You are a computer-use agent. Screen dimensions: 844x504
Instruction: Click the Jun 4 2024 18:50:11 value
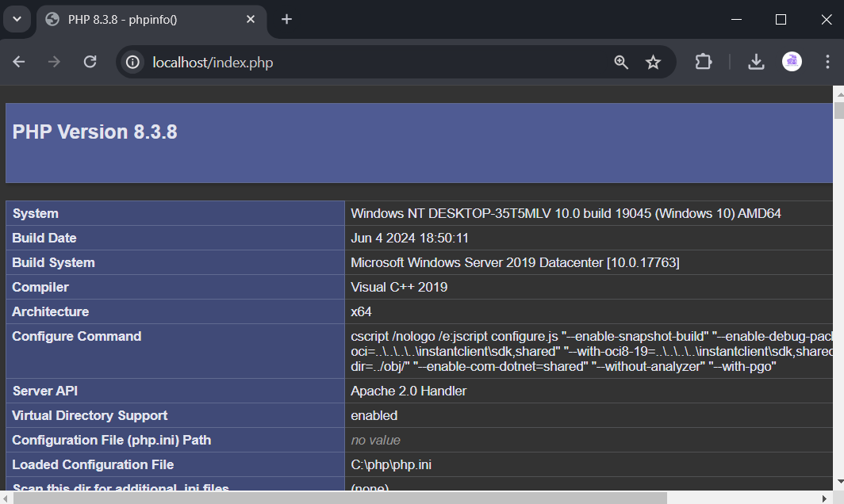coord(409,238)
